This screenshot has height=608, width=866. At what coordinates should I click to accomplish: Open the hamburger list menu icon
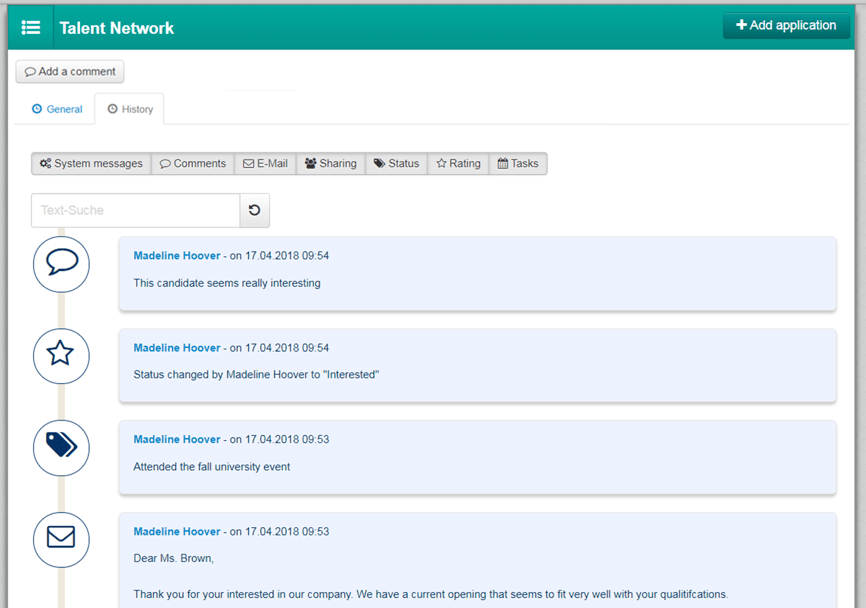click(x=31, y=27)
